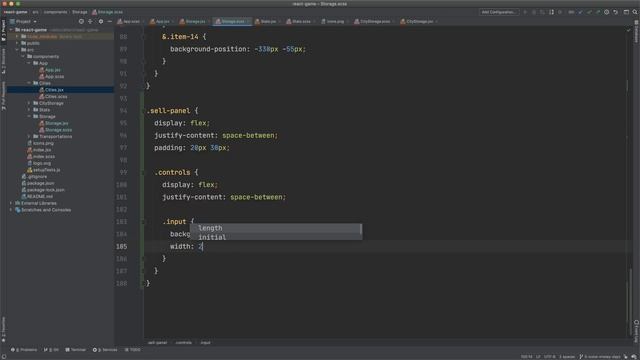
Task: Open the Services tool window
Action: click(x=105, y=350)
